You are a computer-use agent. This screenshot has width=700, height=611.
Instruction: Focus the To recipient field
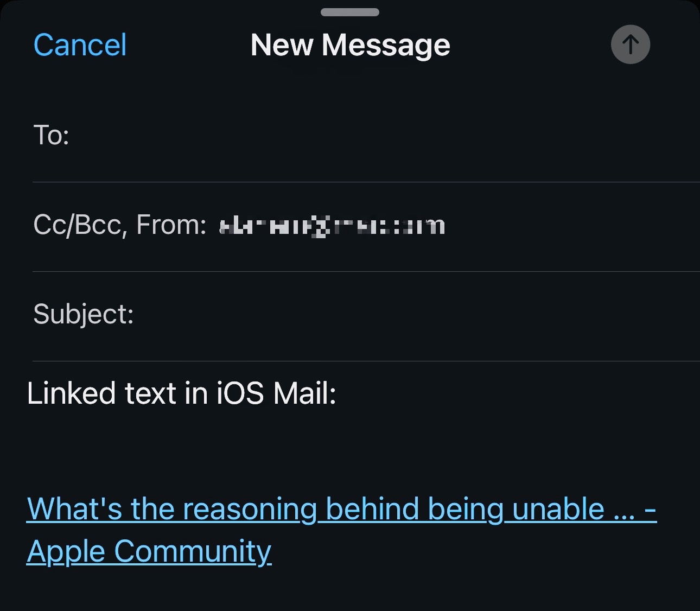(380, 136)
